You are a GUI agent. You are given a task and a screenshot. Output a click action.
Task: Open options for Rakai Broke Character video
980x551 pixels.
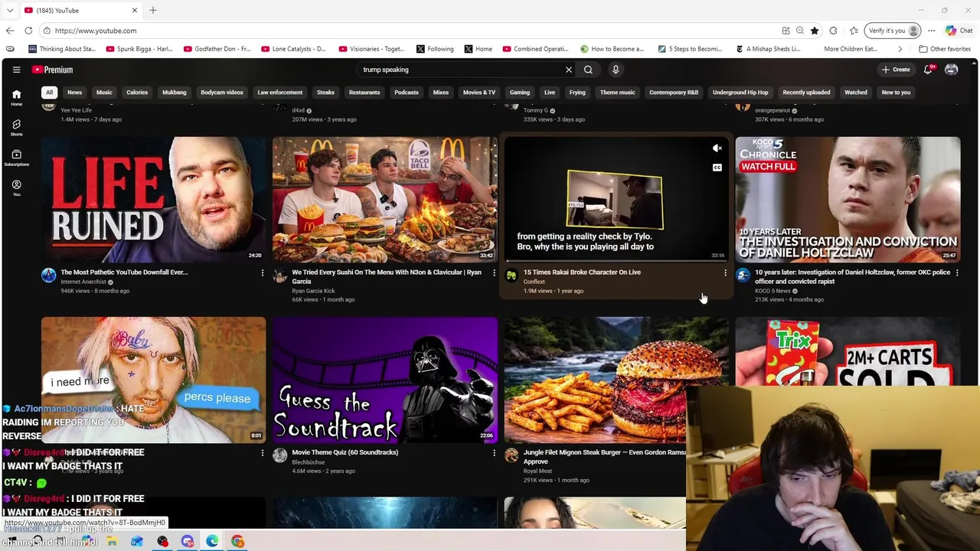click(x=725, y=273)
